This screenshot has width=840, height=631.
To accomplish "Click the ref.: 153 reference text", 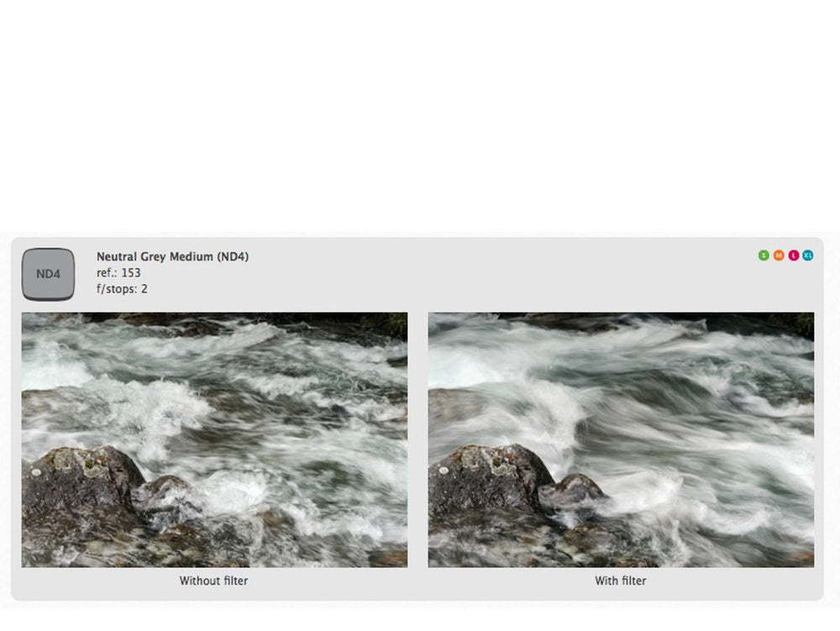I will 118,272.
